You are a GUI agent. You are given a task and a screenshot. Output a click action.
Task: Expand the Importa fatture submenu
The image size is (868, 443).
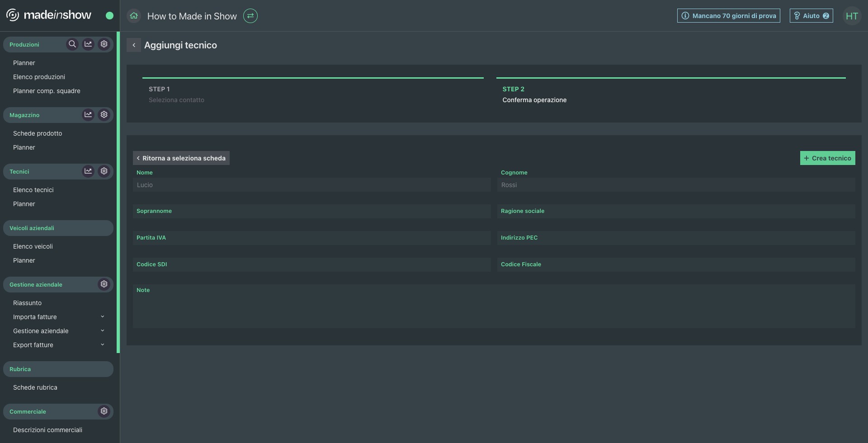[x=102, y=317]
